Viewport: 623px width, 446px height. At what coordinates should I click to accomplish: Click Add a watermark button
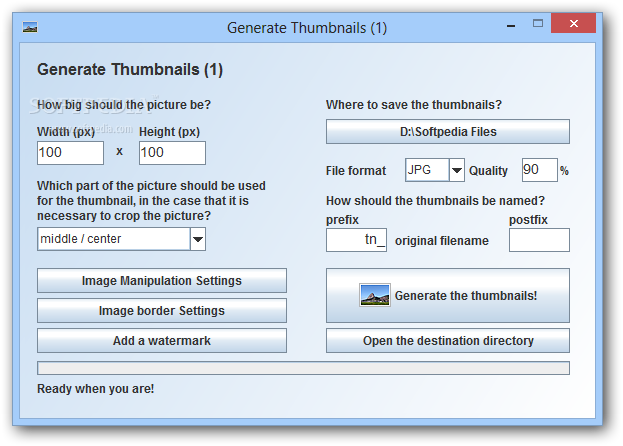[162, 341]
